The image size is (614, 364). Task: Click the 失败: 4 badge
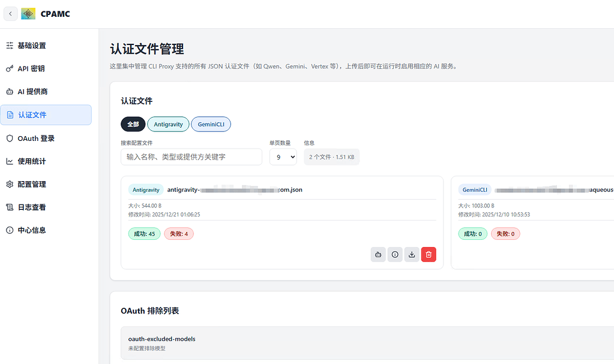click(179, 234)
